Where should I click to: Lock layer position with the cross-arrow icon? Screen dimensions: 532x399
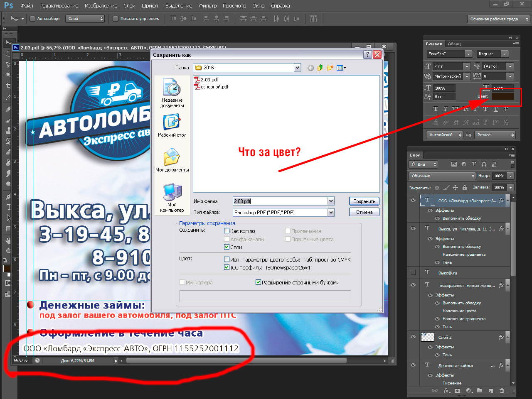[455, 188]
